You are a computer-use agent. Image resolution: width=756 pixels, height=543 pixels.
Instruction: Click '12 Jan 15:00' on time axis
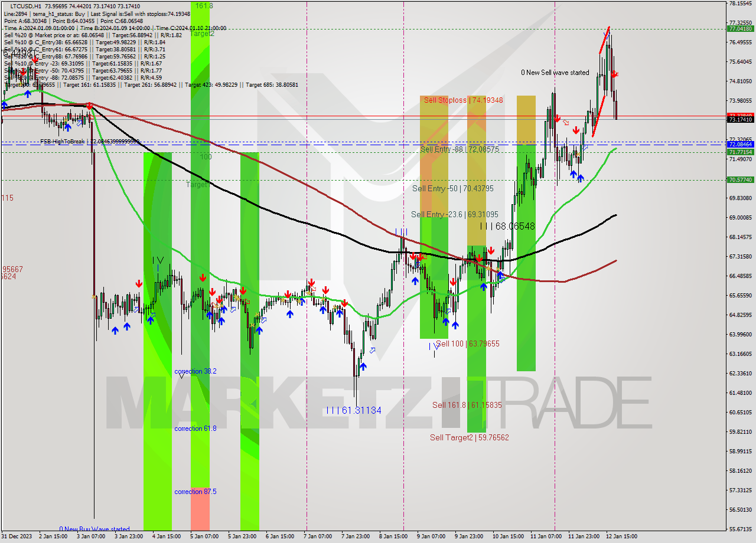pyautogui.click(x=621, y=537)
